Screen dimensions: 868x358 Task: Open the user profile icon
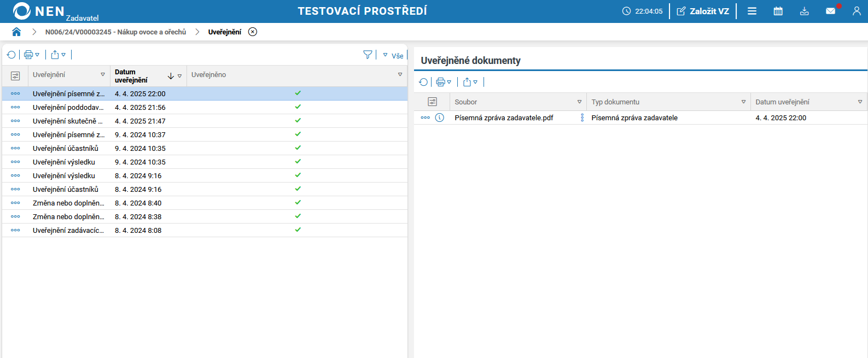coord(856,11)
